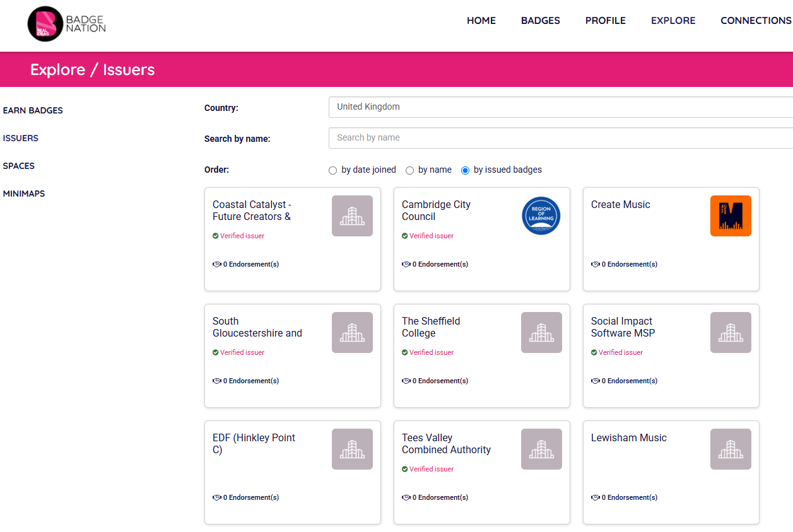Image resolution: width=793 pixels, height=532 pixels.
Task: Click endorsement handshake icon on Lewisham Music card
Action: 596,497
